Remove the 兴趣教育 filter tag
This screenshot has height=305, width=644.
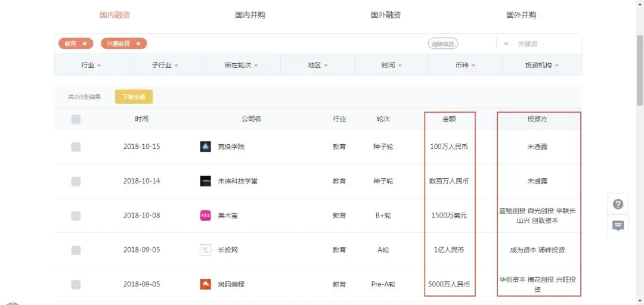coord(138,43)
